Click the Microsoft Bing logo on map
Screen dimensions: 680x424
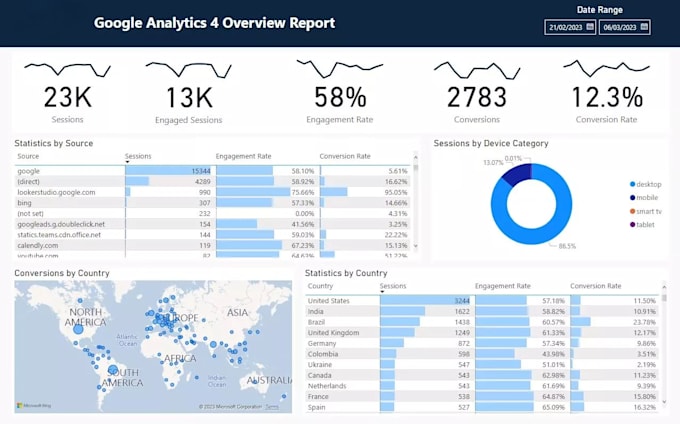tap(34, 406)
